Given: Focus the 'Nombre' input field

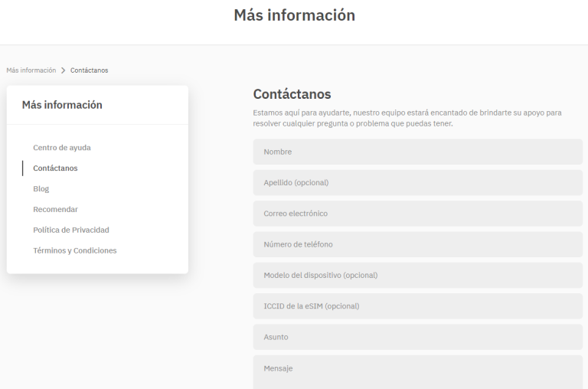Looking at the screenshot, I should 417,152.
